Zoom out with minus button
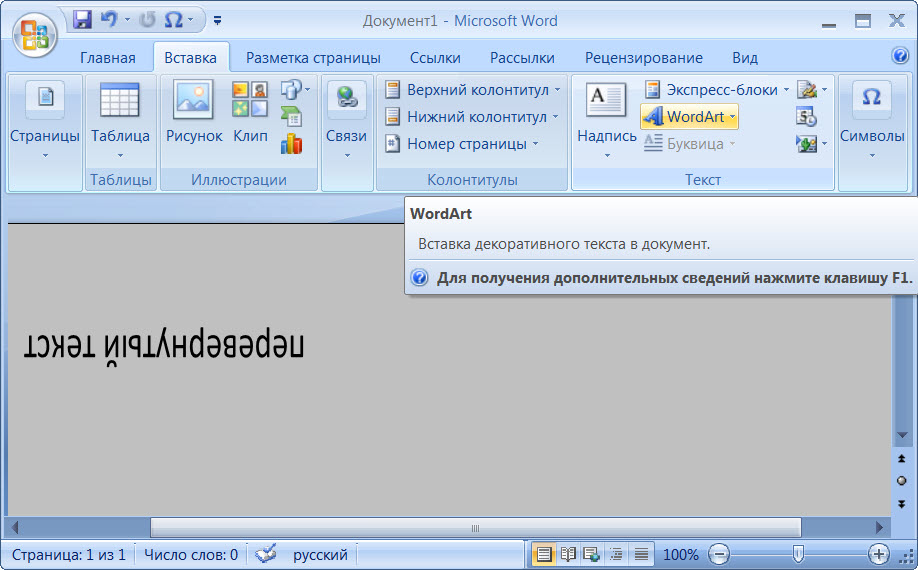The image size is (918, 570). coord(719,554)
